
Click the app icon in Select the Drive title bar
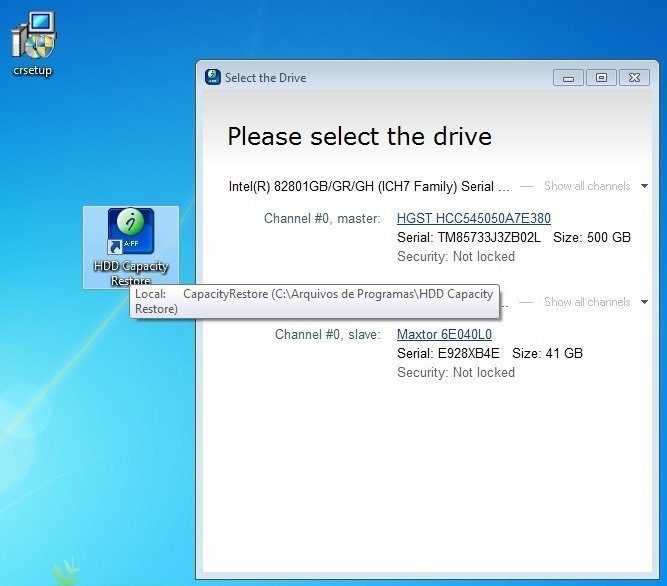[213, 77]
